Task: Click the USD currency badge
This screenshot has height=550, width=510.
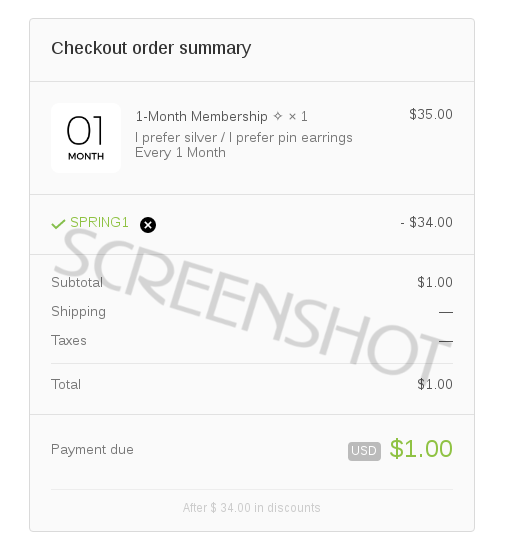Action: (364, 451)
